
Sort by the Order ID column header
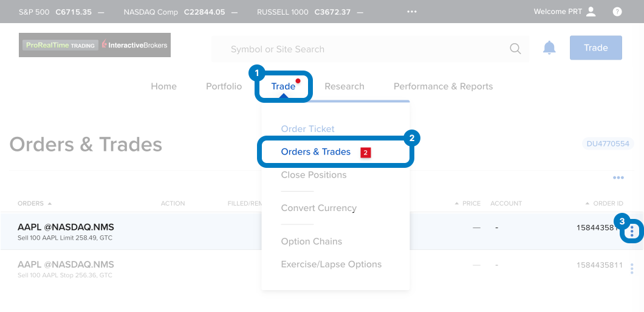(x=608, y=203)
